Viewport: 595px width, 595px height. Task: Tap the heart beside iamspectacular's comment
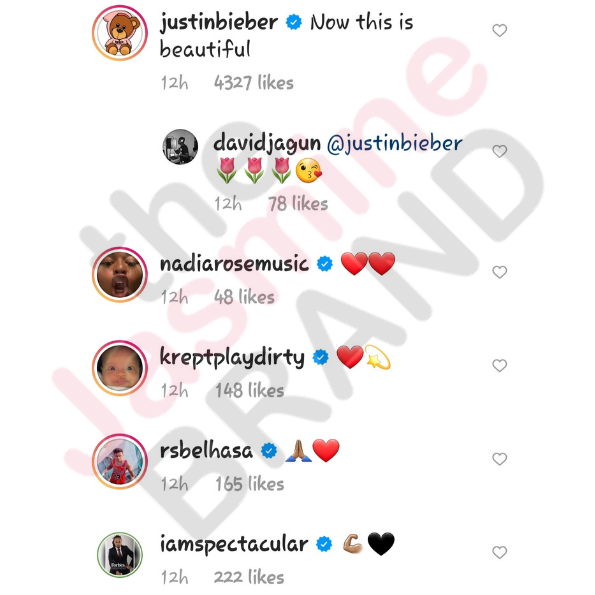tap(499, 552)
